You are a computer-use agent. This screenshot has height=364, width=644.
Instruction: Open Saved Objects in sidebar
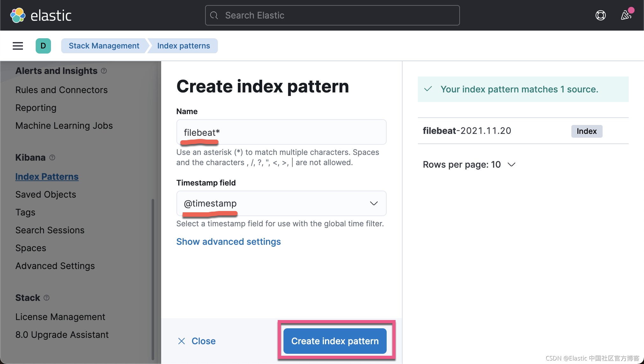46,194
